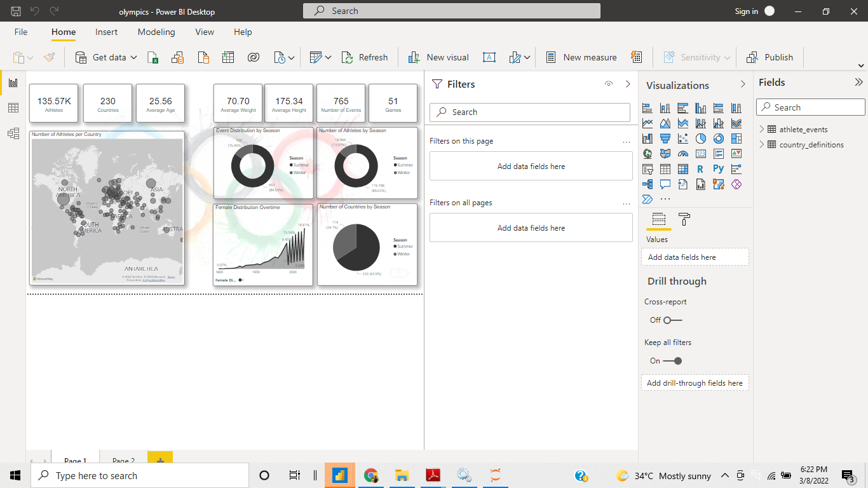Collapse the Fields pane double chevron
This screenshot has height=488, width=868.
858,82
